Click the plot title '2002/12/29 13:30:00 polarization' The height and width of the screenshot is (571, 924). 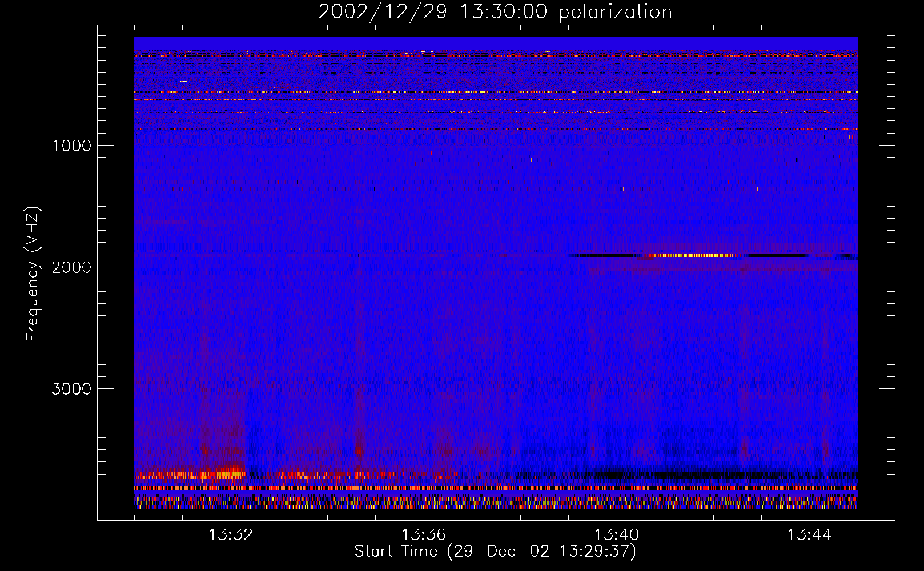coord(495,12)
